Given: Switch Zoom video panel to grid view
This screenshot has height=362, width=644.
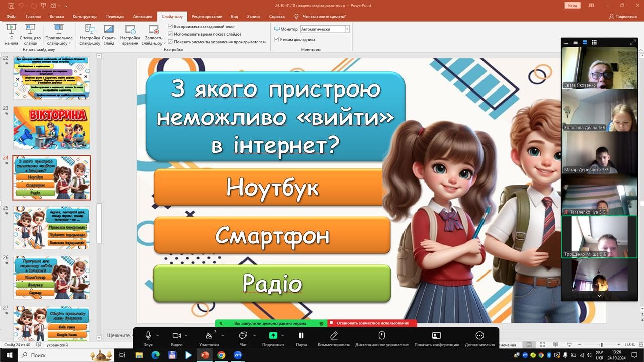Looking at the screenshot, I should pos(594,43).
